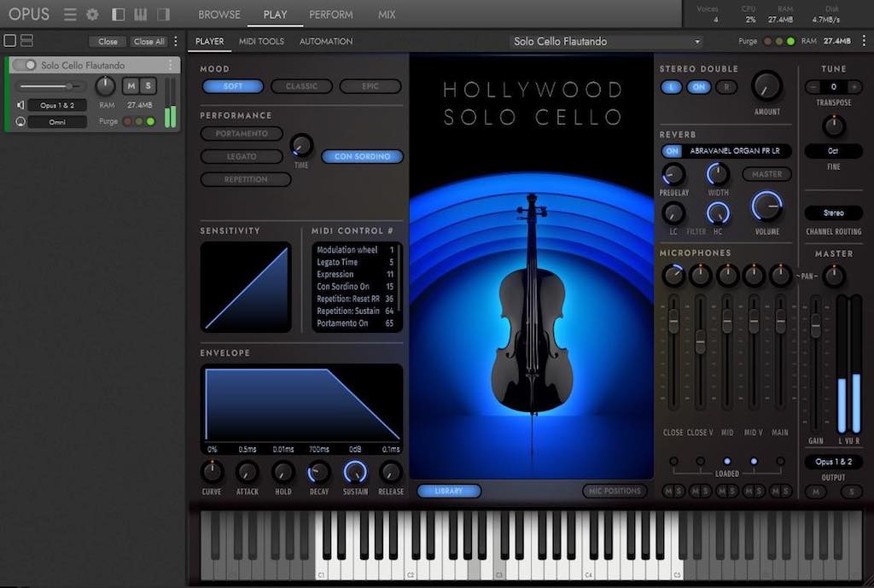Open the instrument list three-dot options

[176, 41]
